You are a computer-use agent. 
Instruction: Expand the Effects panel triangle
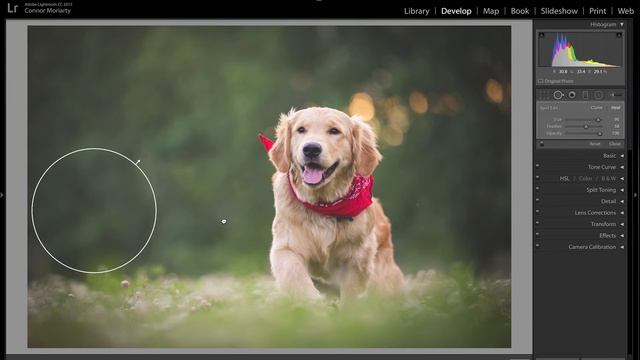point(622,236)
